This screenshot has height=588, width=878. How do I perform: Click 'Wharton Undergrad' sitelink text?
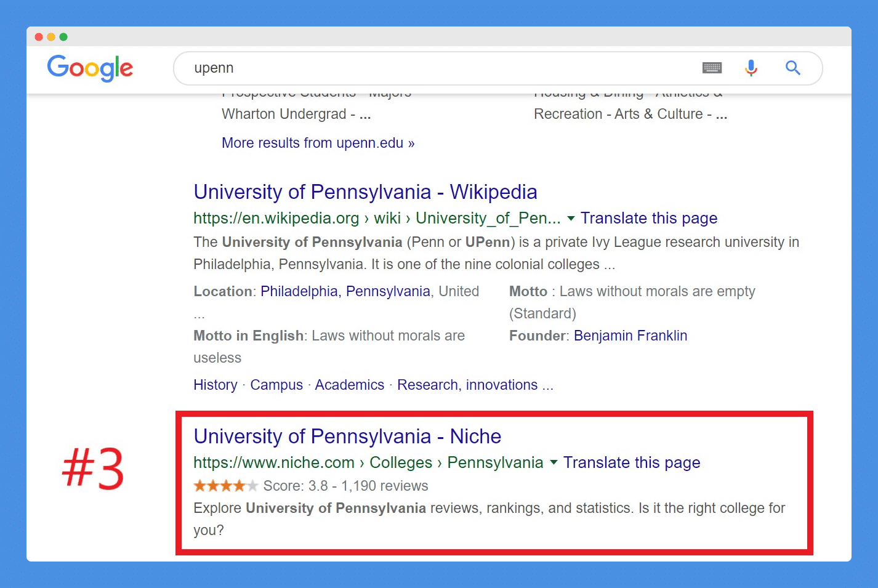point(284,114)
